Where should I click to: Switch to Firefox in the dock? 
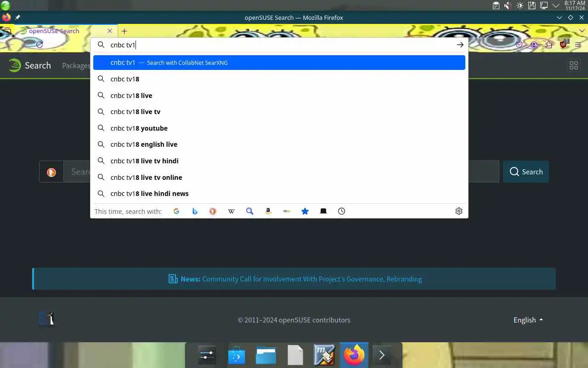point(354,355)
